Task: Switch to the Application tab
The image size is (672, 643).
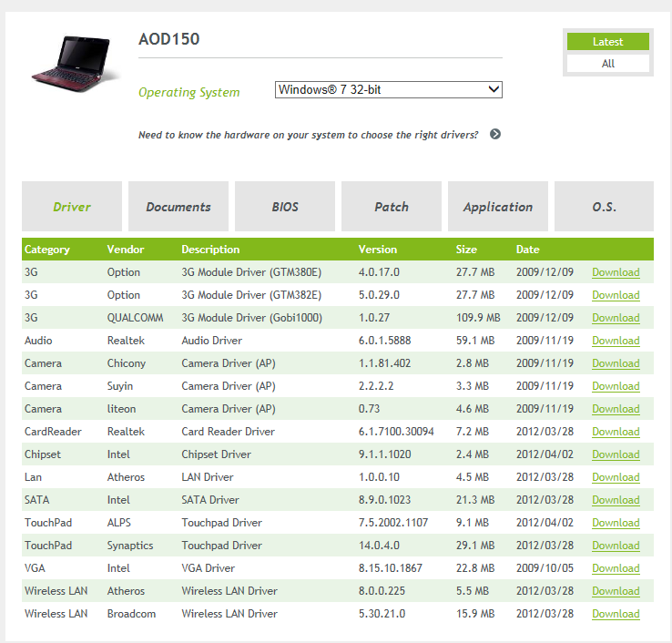Action: (x=497, y=207)
